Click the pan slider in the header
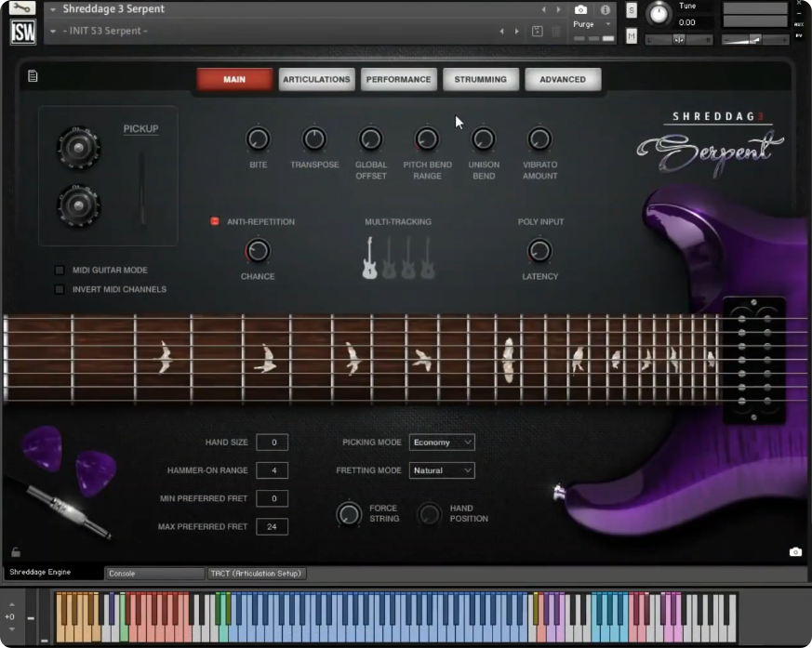Viewport: 812px width, 648px height. tap(679, 40)
